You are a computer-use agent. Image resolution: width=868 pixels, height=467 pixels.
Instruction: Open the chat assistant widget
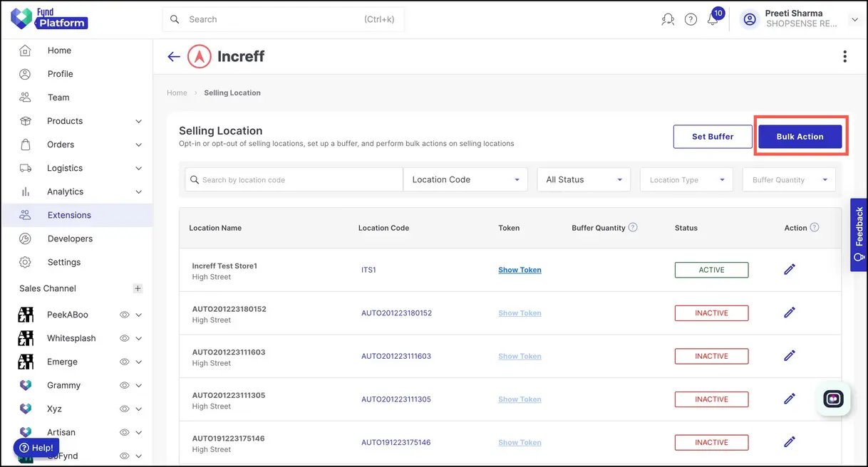[833, 399]
